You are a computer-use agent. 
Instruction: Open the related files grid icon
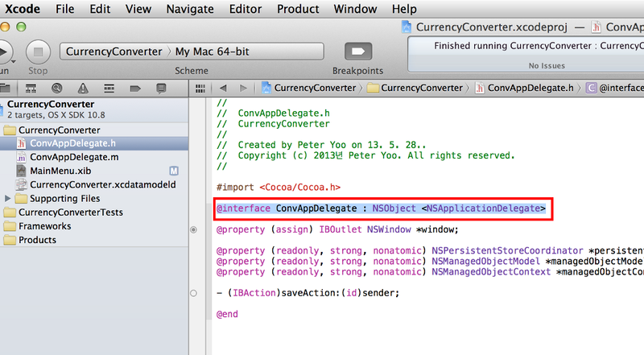pos(201,87)
